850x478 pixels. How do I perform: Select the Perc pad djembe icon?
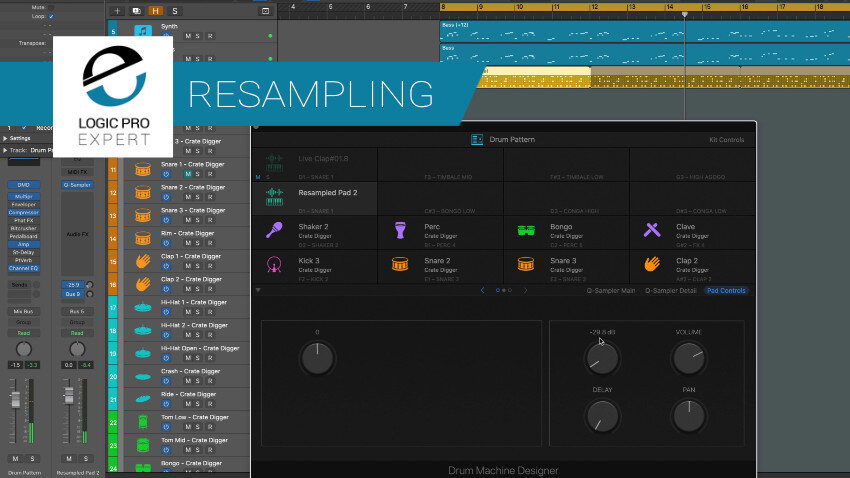pos(400,230)
